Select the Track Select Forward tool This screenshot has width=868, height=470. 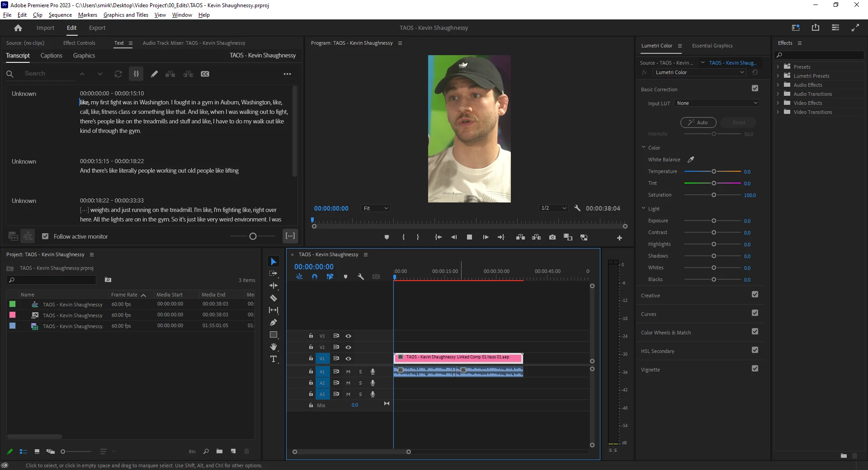[274, 273]
